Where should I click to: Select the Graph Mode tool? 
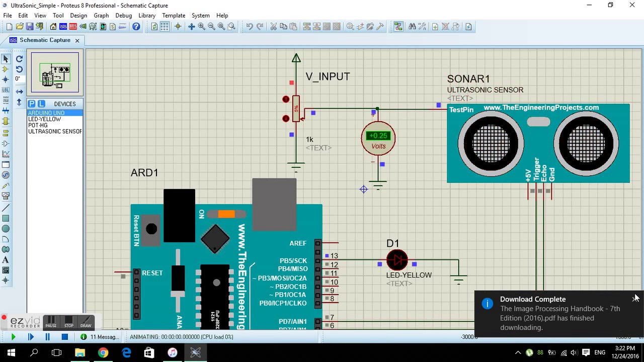coord(6,154)
